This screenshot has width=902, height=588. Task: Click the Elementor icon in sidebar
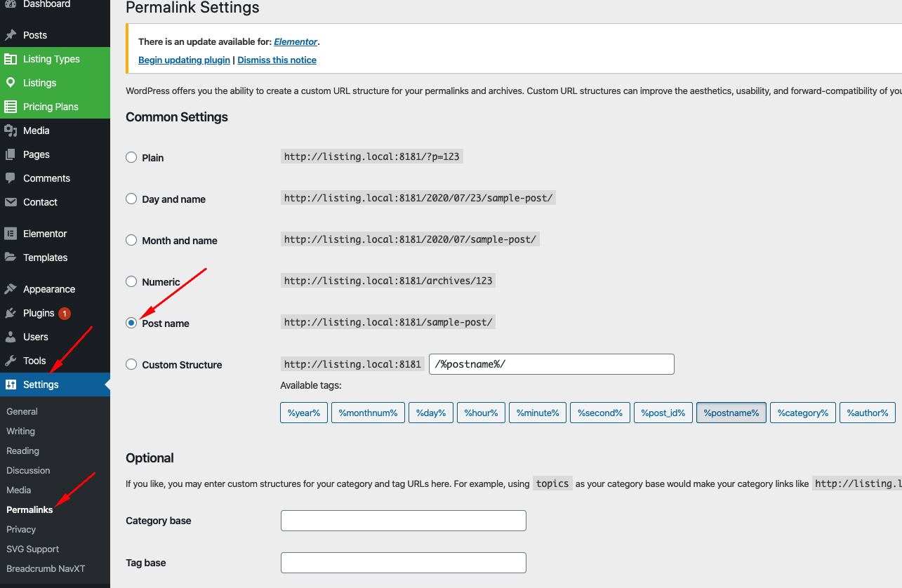pos(11,234)
